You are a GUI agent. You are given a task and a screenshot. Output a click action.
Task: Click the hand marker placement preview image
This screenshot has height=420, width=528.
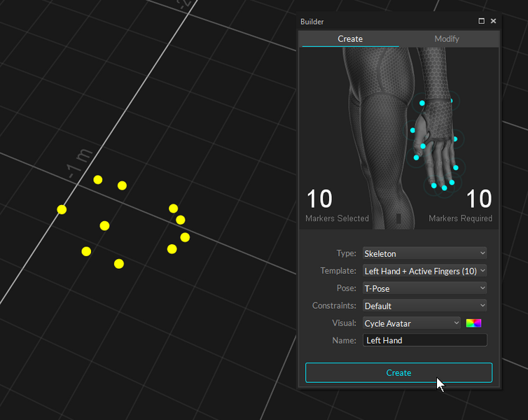click(398, 137)
